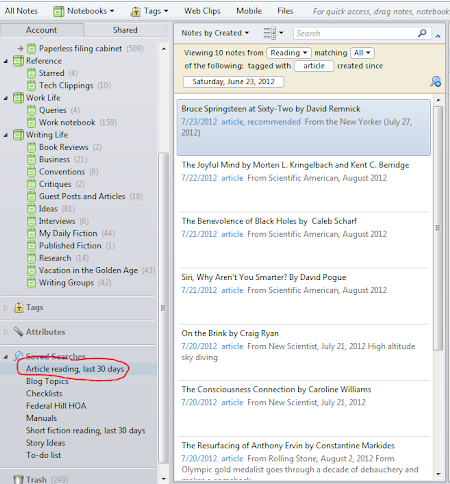Select the Paperless filing cabinet notebook
450x484 pixels.
click(80, 49)
